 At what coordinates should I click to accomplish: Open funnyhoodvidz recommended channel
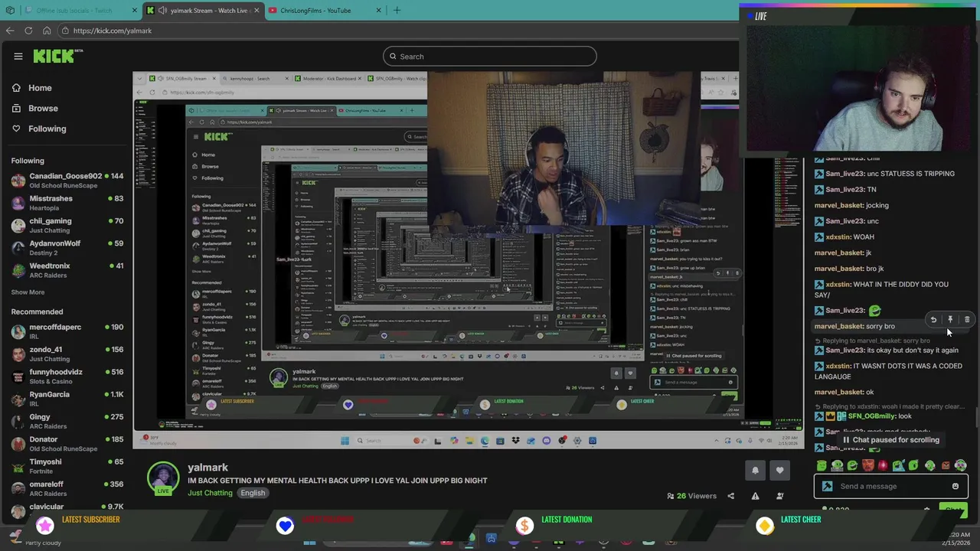click(x=67, y=377)
